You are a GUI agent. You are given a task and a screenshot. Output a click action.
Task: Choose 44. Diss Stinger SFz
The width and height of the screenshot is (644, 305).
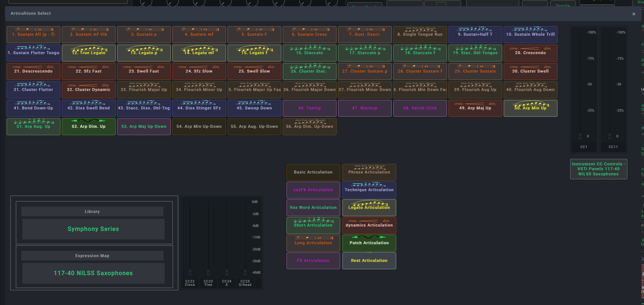(x=199, y=108)
